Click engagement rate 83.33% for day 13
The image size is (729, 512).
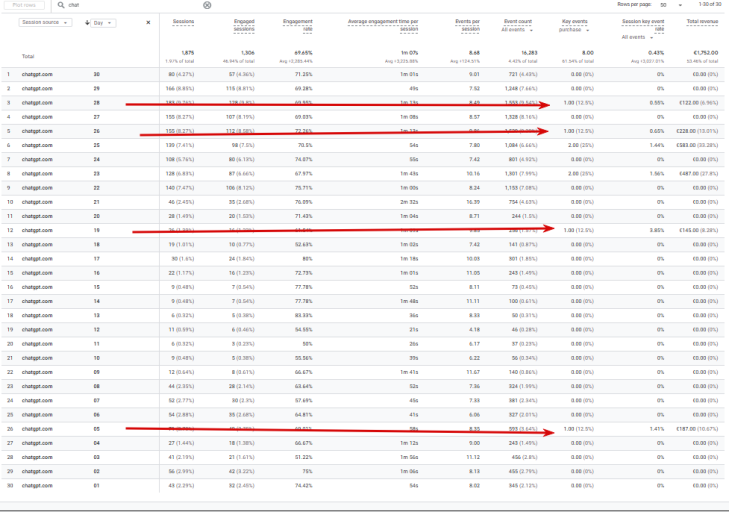pos(304,316)
